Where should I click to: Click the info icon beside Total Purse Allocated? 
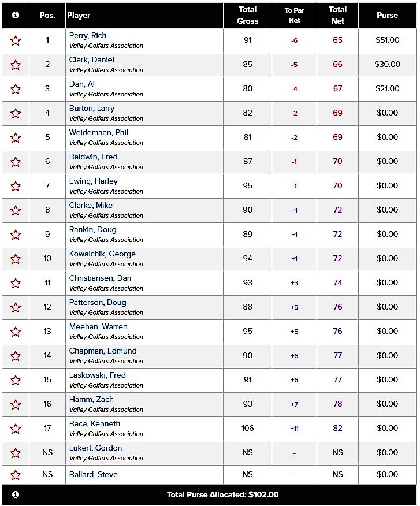[x=16, y=494]
